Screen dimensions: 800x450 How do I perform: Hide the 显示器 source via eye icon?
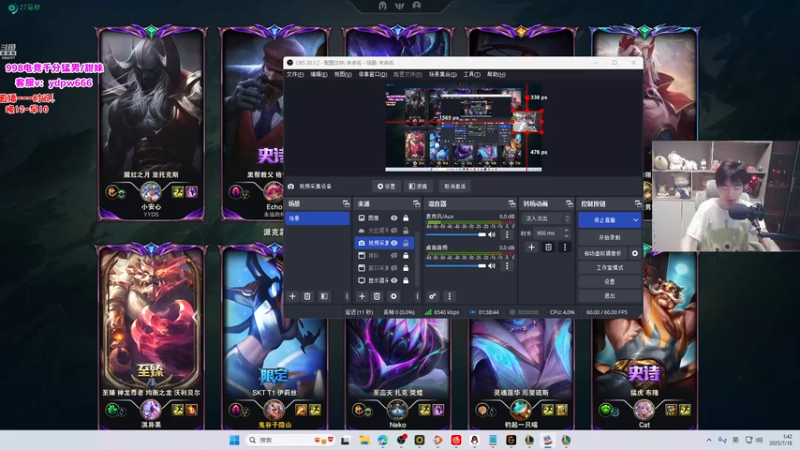coord(394,280)
